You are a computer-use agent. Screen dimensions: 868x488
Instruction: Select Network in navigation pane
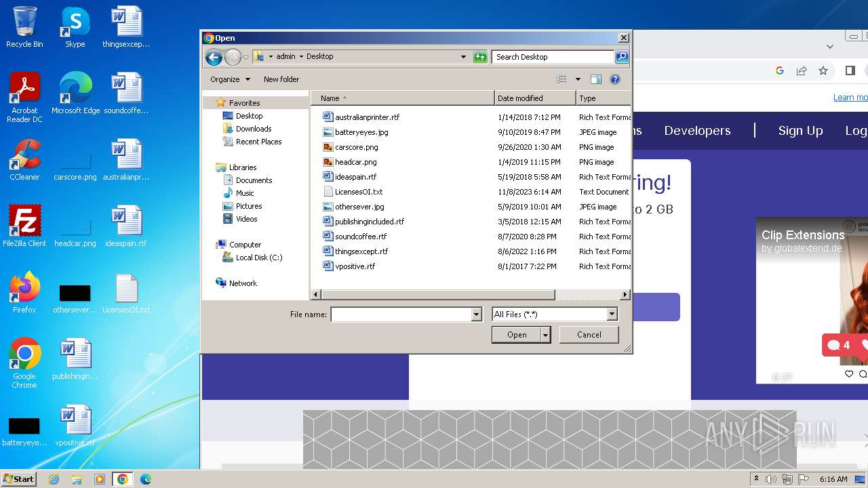click(x=243, y=283)
